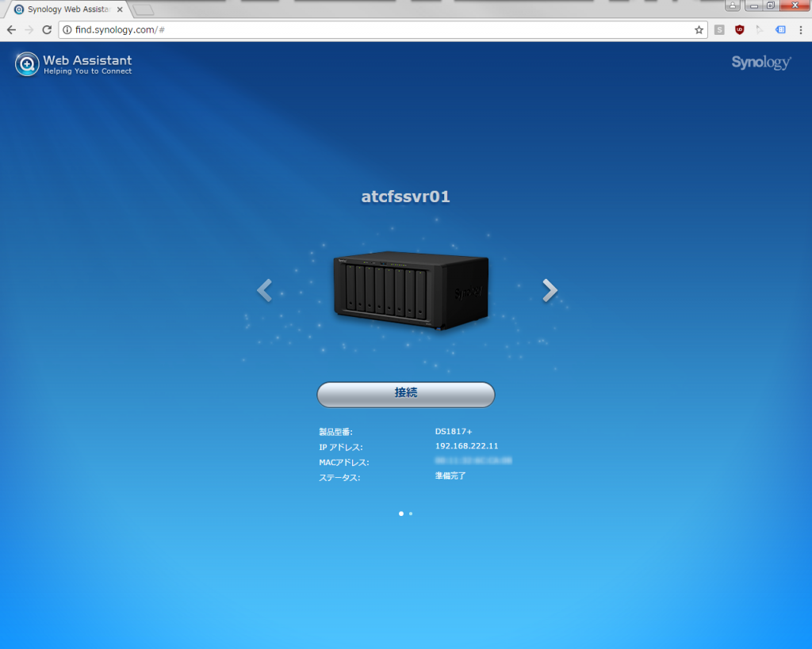Click the 製品型番 label
Screen dimensions: 812x649
point(335,432)
